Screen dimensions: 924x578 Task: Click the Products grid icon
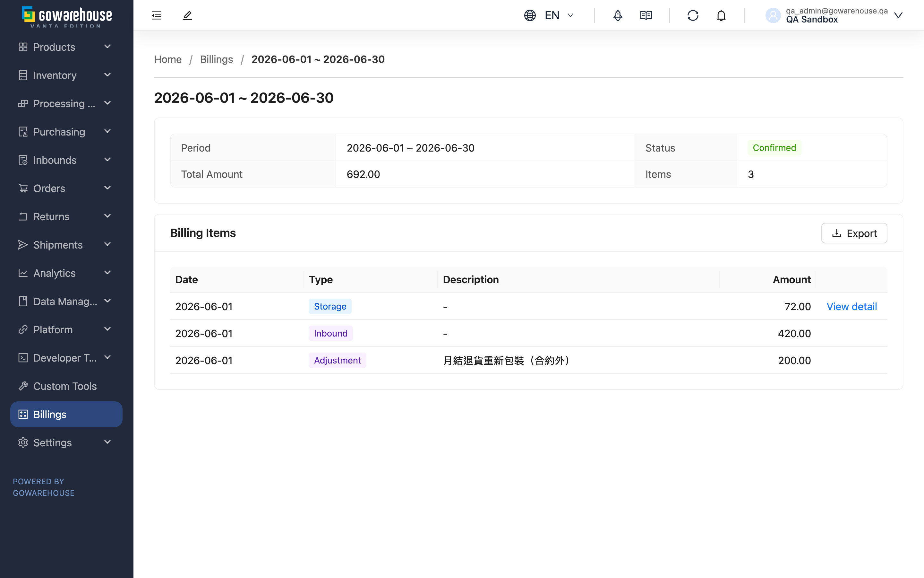coord(23,47)
